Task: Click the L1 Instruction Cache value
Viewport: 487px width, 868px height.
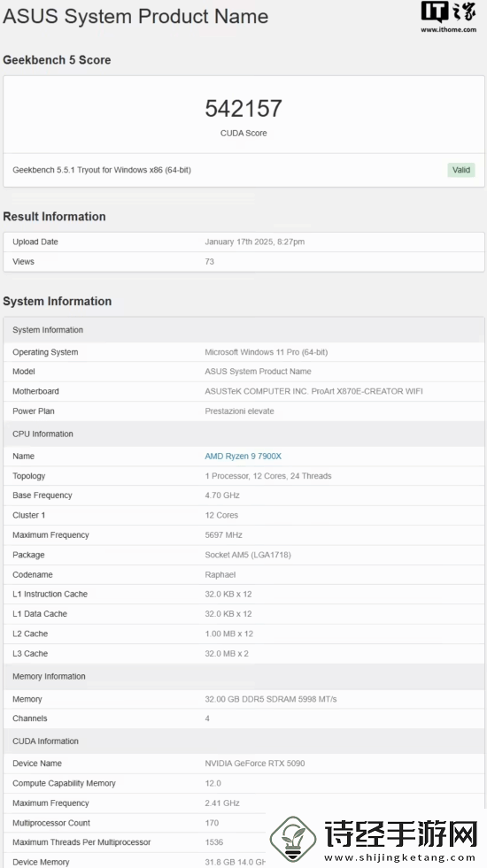Action: coord(228,594)
